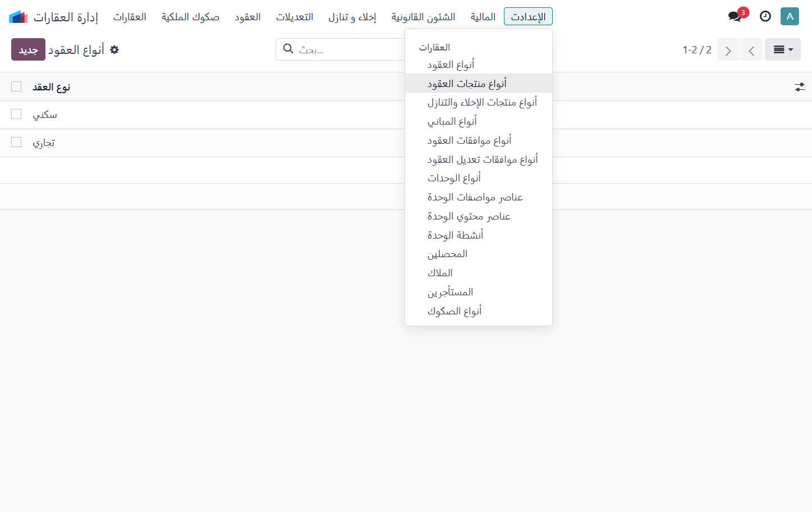Select عناصر محتوي الوحدة menu entry
812x512 pixels.
(x=479, y=216)
